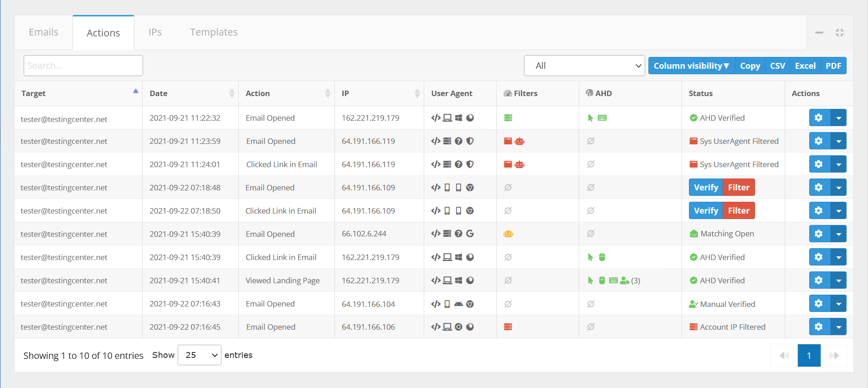Expand action dropdown arrow for Manual Verified row
Image resolution: width=868 pixels, height=388 pixels.
pos(838,304)
